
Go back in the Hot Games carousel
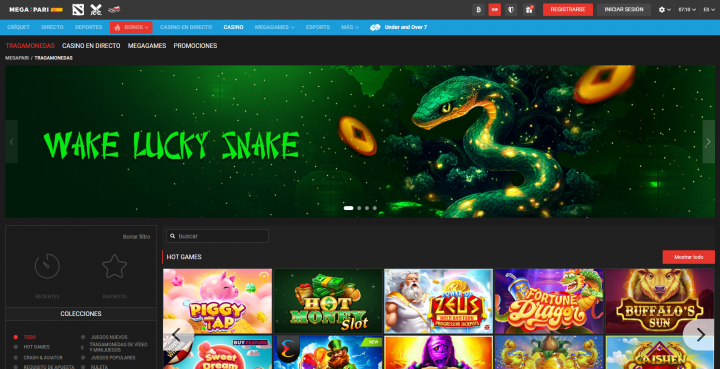pos(176,335)
